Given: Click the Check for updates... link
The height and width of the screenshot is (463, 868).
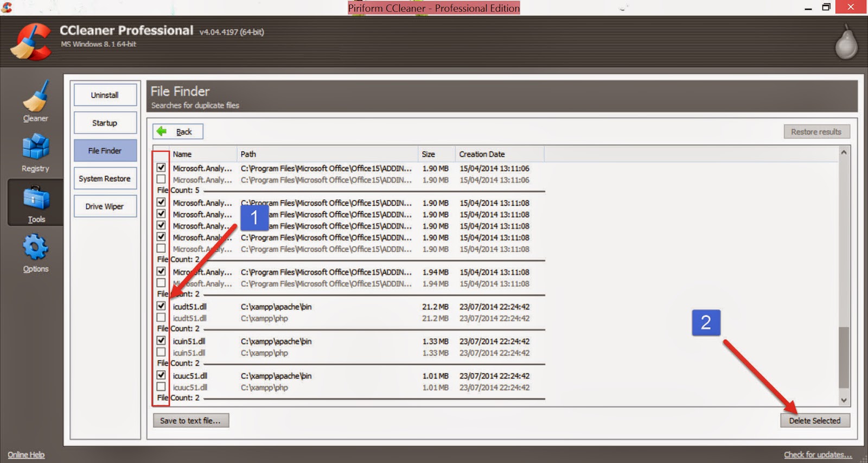Looking at the screenshot, I should [x=818, y=455].
